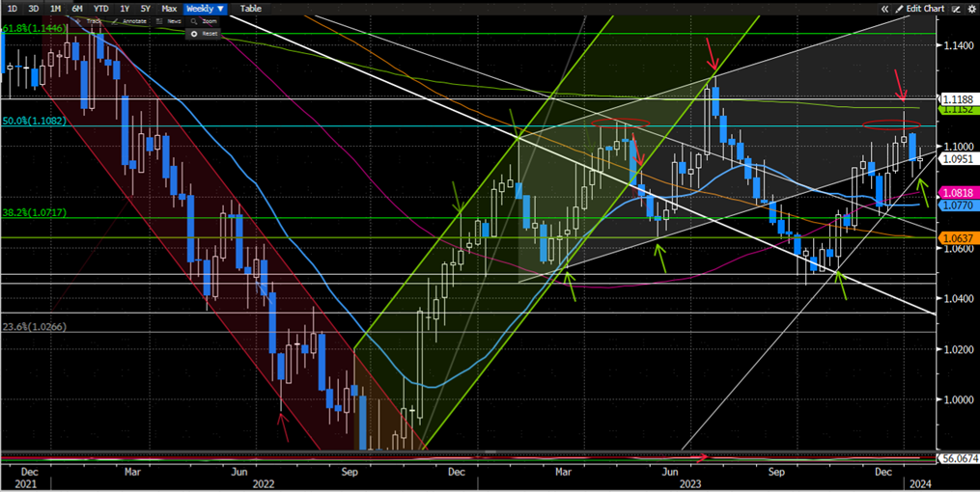This screenshot has height=492, width=980.
Task: Click the Track crosshair tool
Action: coord(89,21)
